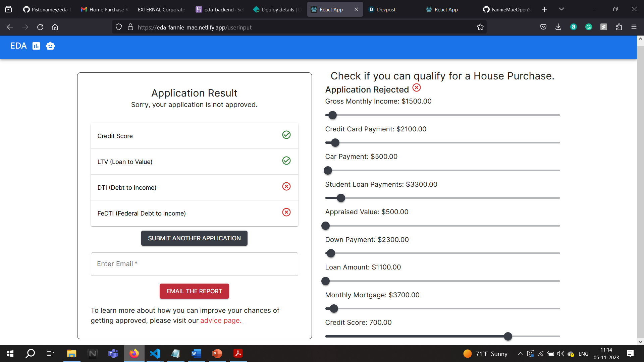Click the Grammarly extension icon
The height and width of the screenshot is (362, 644).
click(588, 27)
